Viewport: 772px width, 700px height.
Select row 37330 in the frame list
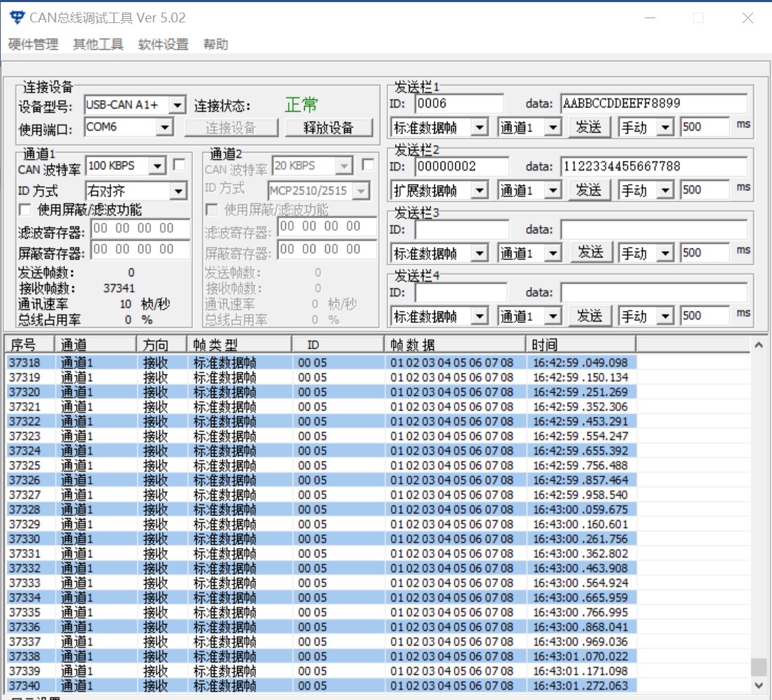pyautogui.click(x=24, y=538)
